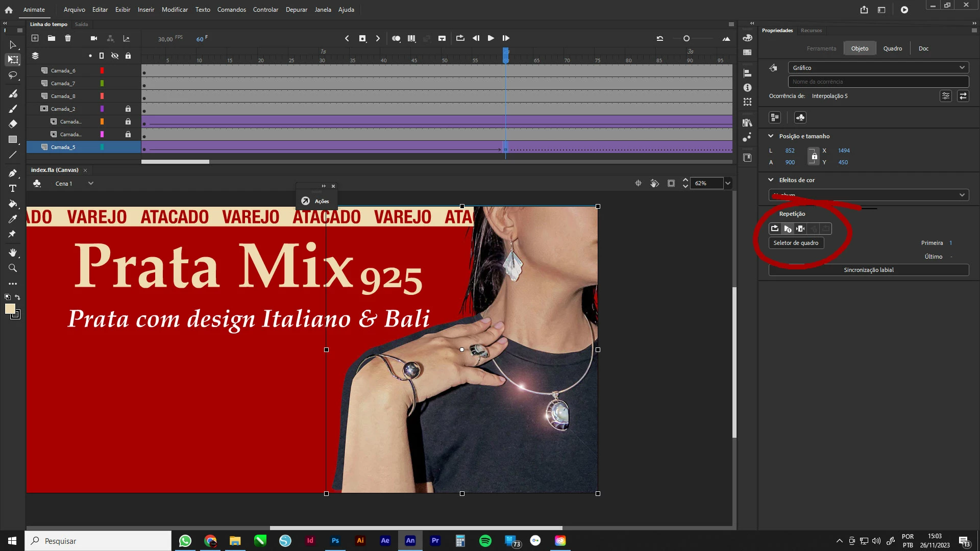Collapse the Posição e tamanho section
The width and height of the screenshot is (980, 551).
(771, 136)
